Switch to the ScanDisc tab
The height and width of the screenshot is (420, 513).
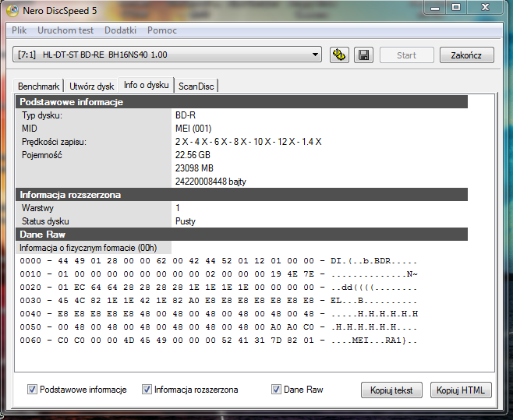coord(196,86)
